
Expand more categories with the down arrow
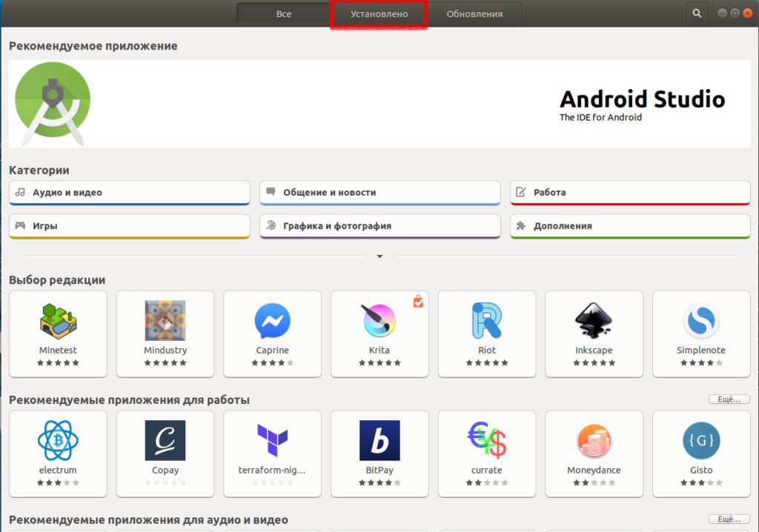click(x=380, y=256)
